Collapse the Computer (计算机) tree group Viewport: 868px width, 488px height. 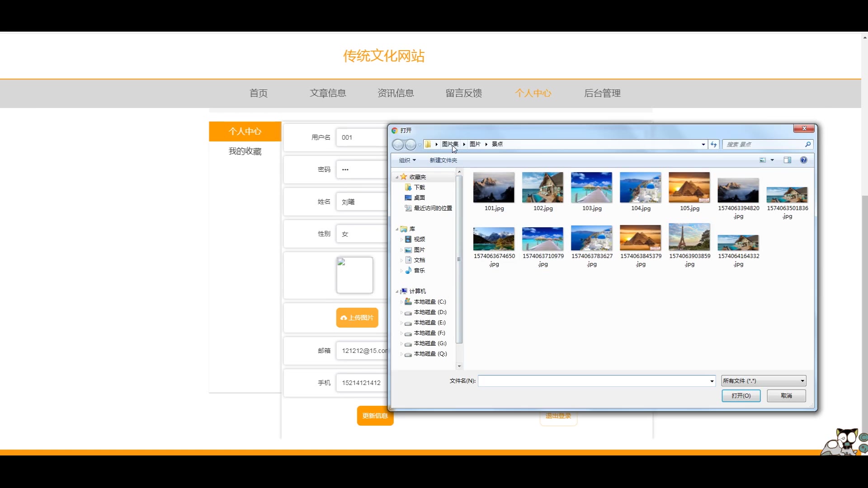397,291
